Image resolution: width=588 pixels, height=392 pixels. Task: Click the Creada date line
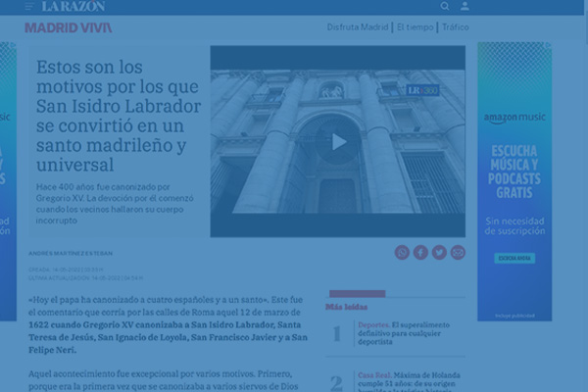[x=66, y=269]
